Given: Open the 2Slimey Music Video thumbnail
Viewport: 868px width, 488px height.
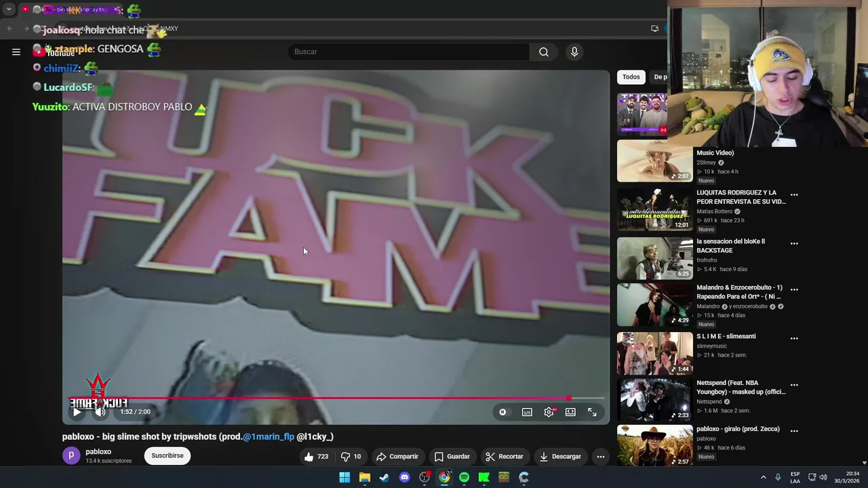Looking at the screenshot, I should pos(654,161).
